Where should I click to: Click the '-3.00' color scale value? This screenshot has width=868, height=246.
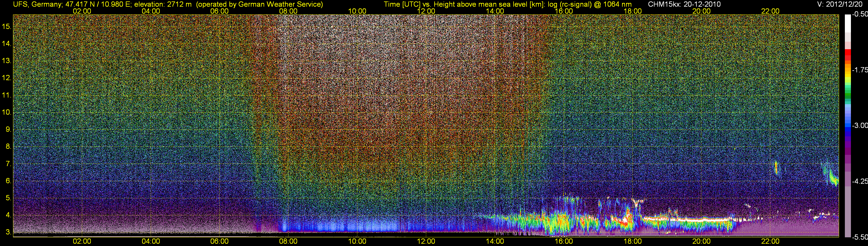tap(860, 125)
